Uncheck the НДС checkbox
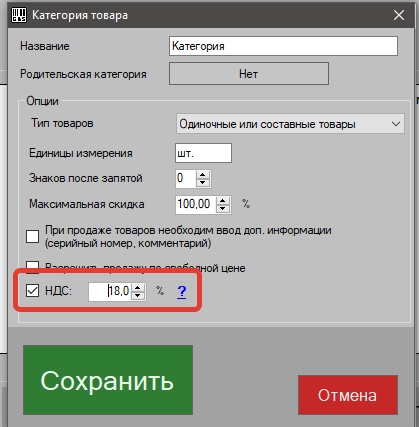 [x=33, y=291]
